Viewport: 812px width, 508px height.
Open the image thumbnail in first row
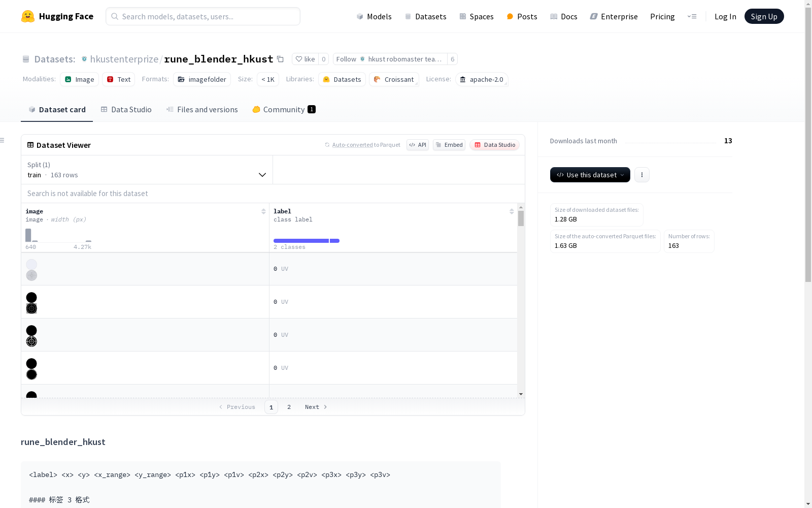click(31, 270)
